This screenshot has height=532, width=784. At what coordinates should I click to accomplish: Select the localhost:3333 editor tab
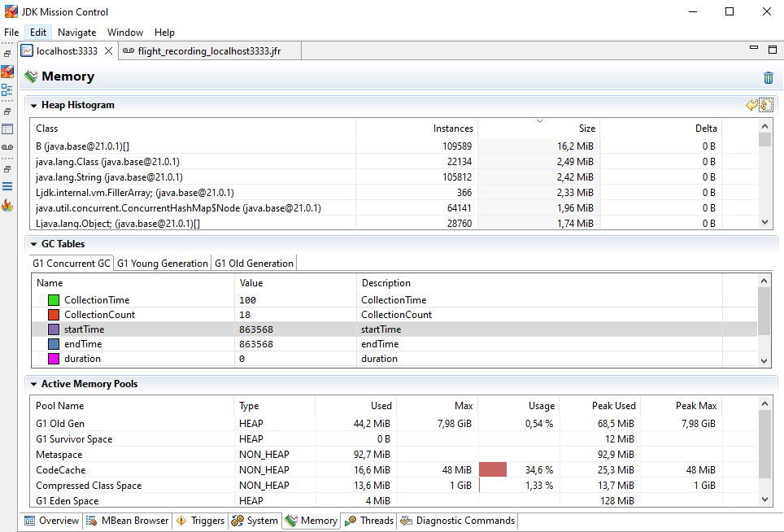click(x=67, y=51)
